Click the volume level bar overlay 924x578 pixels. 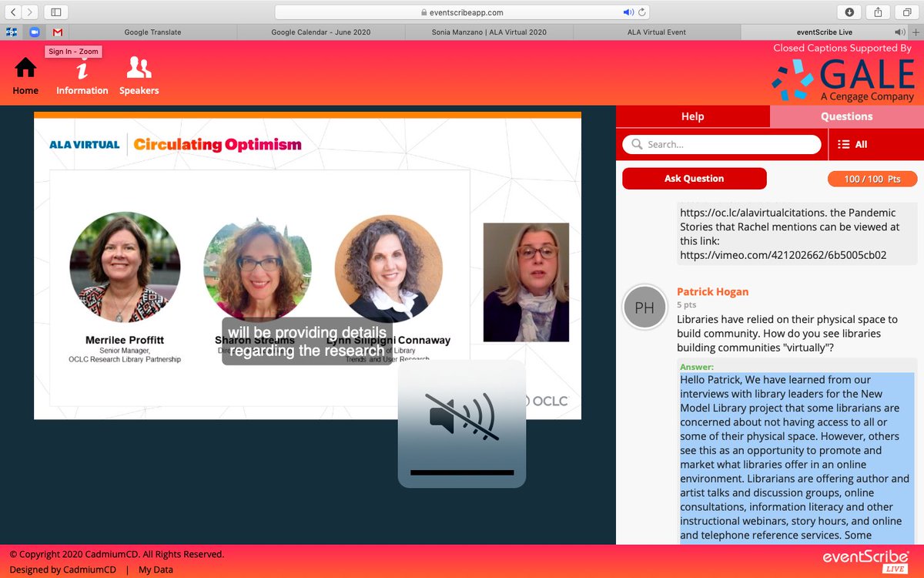462,472
